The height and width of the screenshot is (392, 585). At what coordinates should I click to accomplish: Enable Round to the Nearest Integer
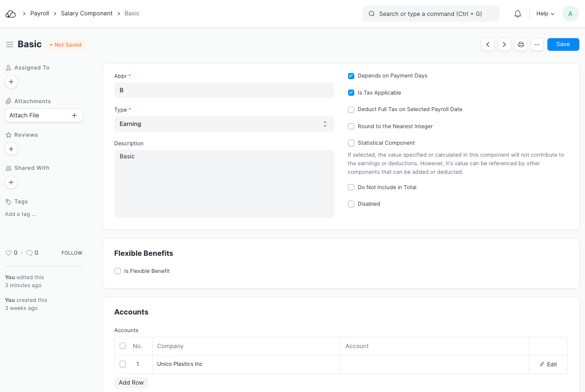coord(351,126)
